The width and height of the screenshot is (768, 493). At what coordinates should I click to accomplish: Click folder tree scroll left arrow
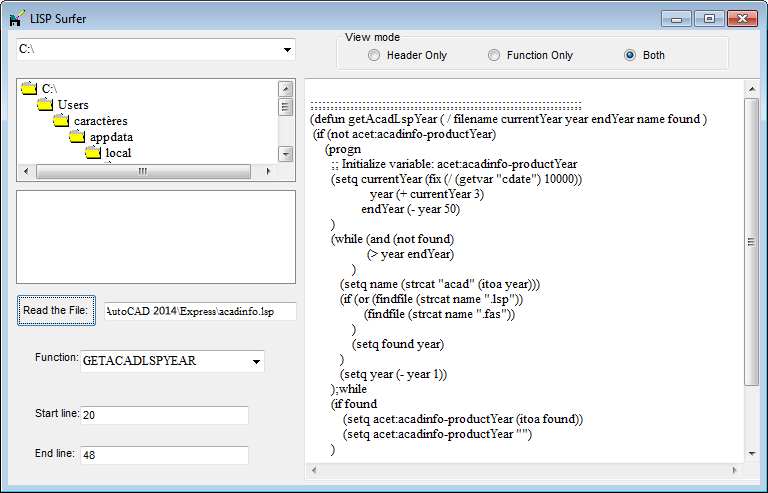pos(26,171)
